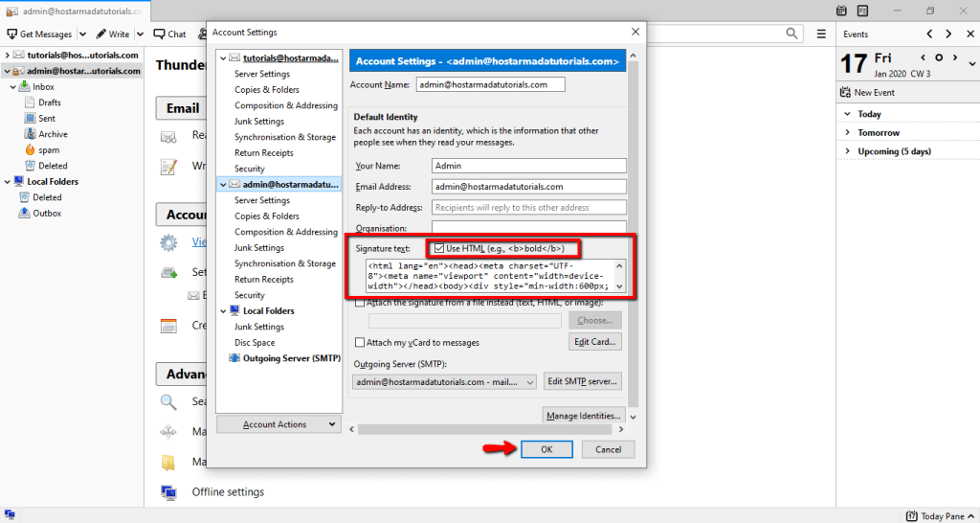Click Manage Identities button
980x523 pixels.
pos(584,416)
